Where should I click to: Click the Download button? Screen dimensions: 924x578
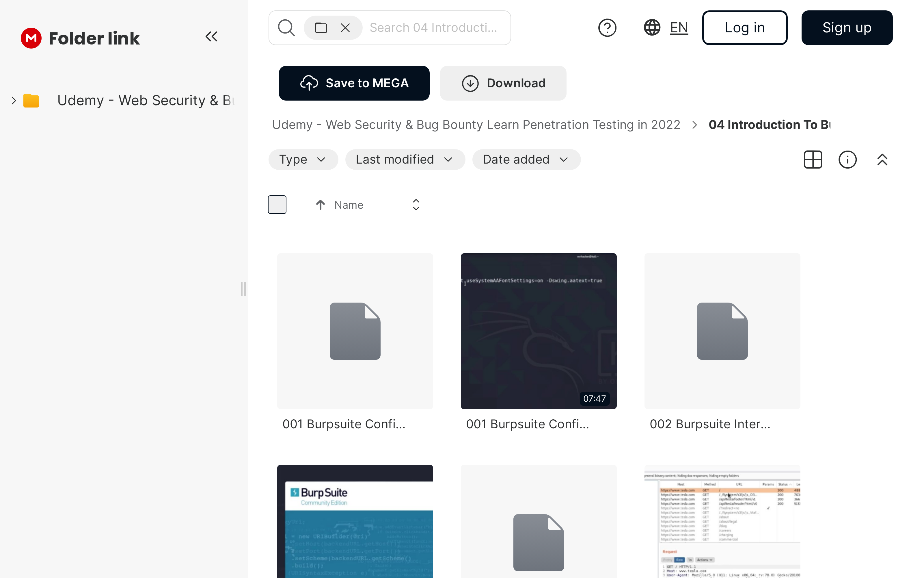(503, 83)
